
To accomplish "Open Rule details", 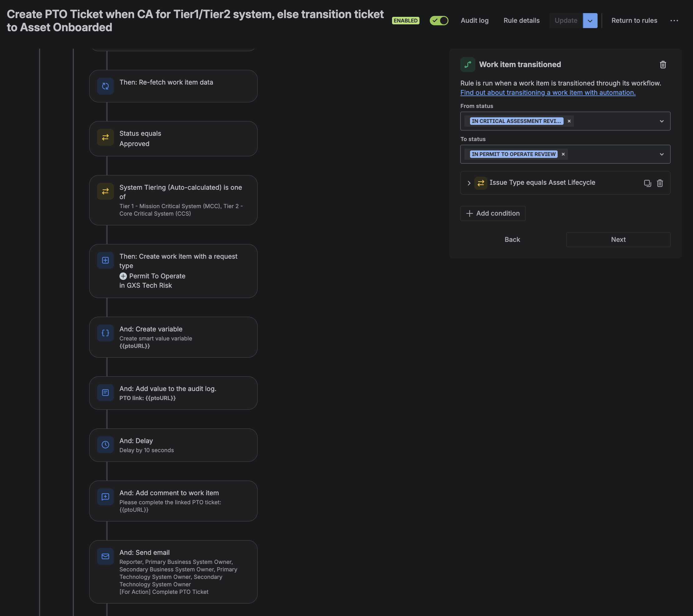I will 521,21.
